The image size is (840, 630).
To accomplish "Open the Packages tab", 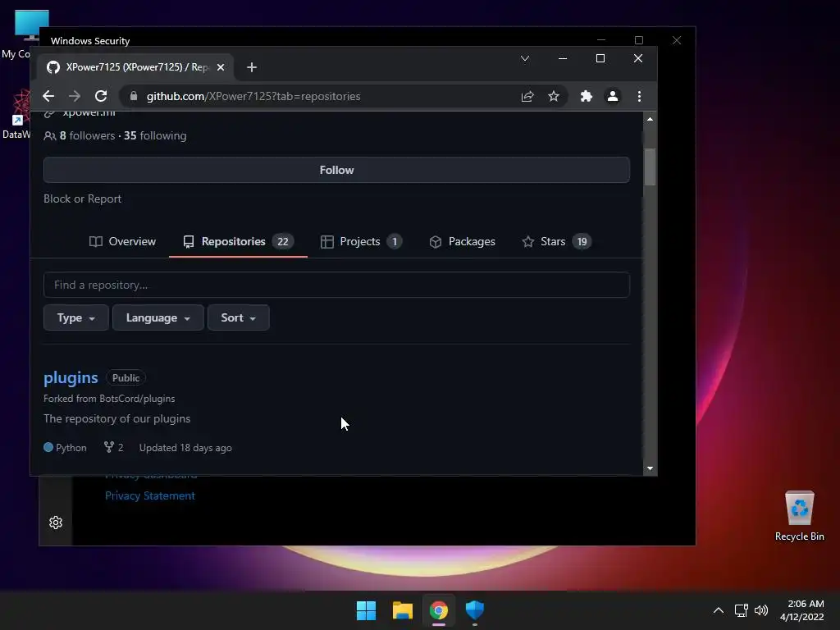I will [462, 242].
